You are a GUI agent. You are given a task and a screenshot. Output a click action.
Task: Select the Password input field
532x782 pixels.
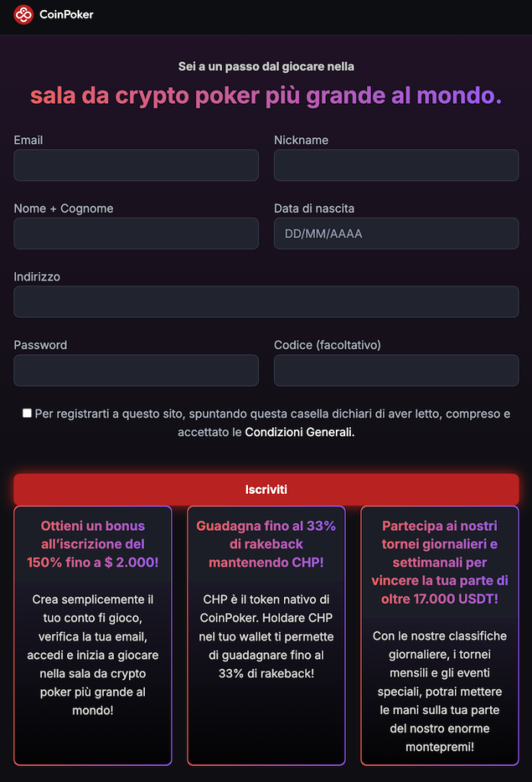click(x=136, y=370)
